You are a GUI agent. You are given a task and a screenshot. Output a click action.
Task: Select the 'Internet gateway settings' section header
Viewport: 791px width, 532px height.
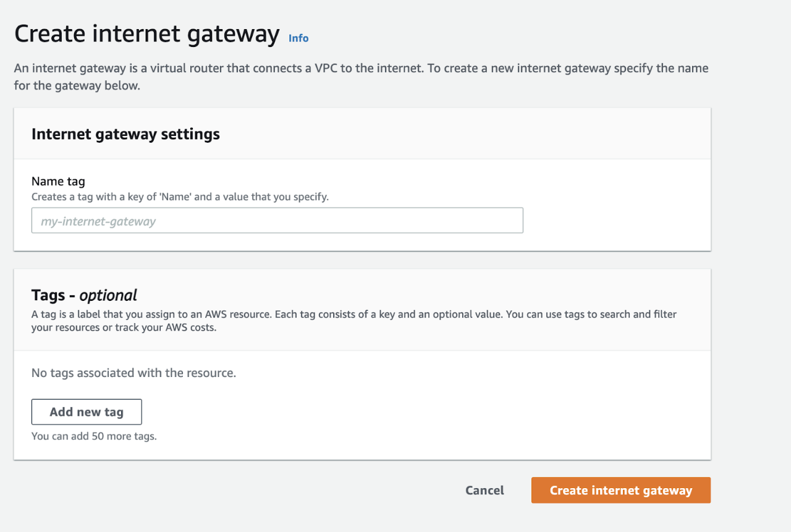tap(125, 134)
